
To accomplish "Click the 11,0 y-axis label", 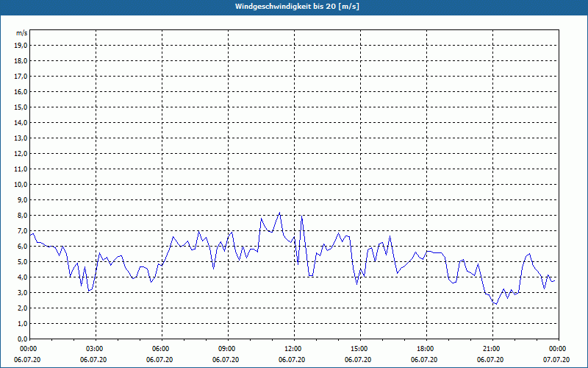I will point(21,169).
